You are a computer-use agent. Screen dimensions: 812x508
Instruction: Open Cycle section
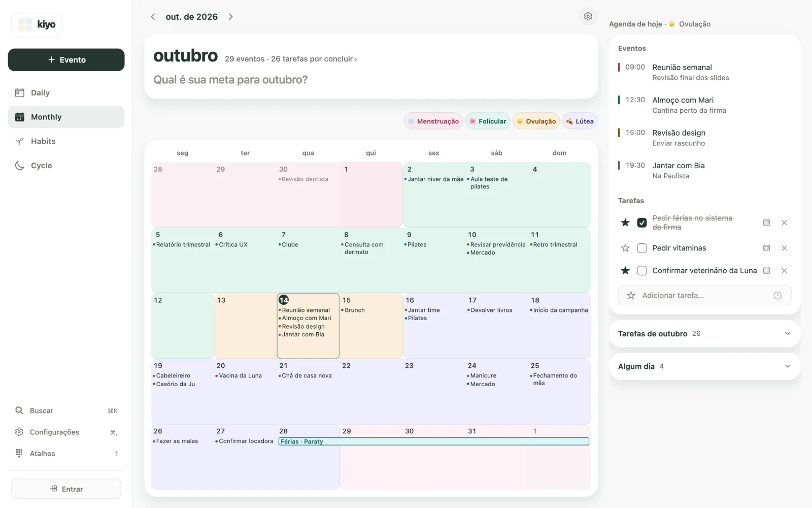pyautogui.click(x=66, y=166)
